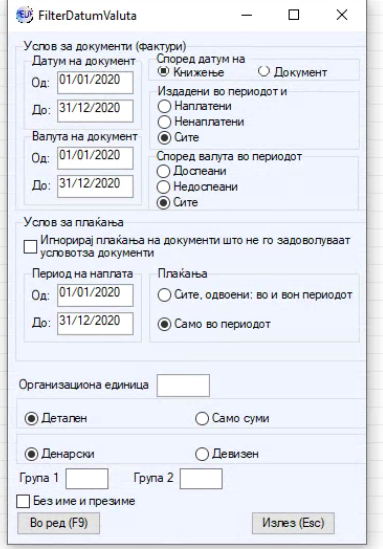This screenshot has width=383, height=549.
Task: Click the Период на наплата До date field
Action: [x=95, y=324]
